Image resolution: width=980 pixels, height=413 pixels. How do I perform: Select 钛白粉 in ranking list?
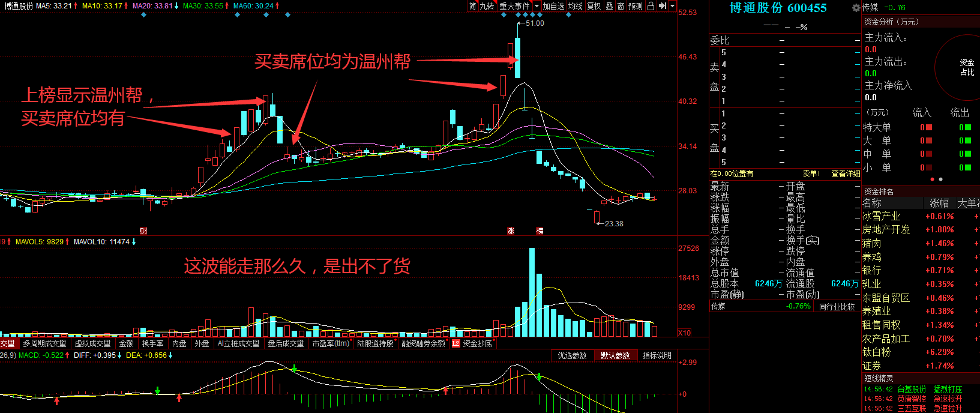(x=877, y=352)
